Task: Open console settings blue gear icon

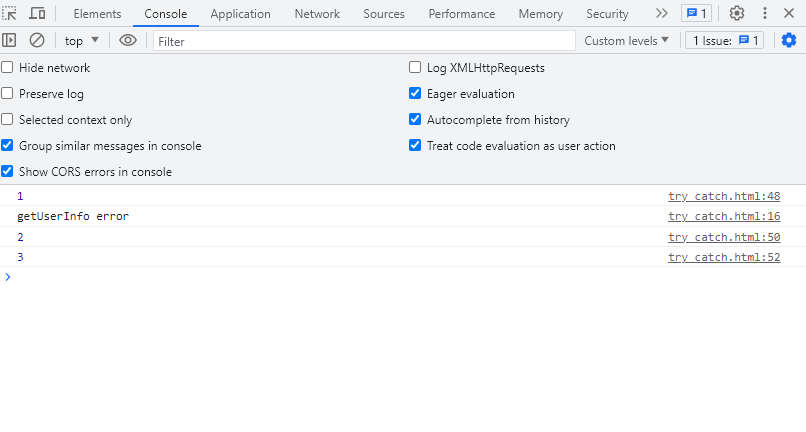Action: 789,40
